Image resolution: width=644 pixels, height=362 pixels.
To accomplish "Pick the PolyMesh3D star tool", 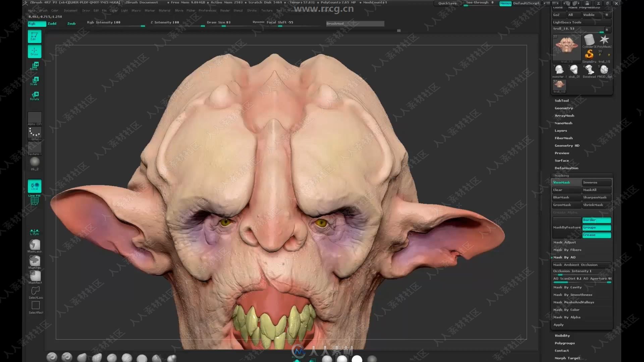I will pyautogui.click(x=604, y=41).
